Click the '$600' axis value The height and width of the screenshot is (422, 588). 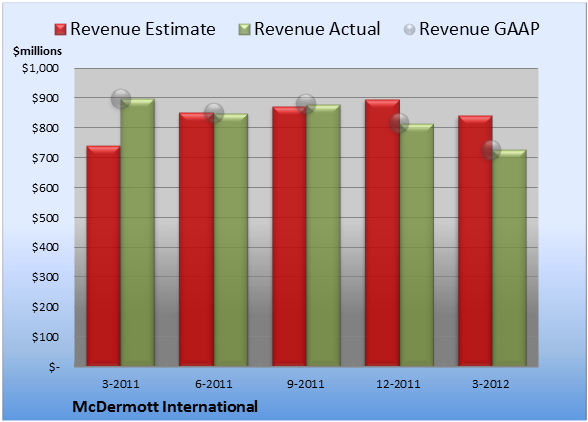tap(45, 188)
